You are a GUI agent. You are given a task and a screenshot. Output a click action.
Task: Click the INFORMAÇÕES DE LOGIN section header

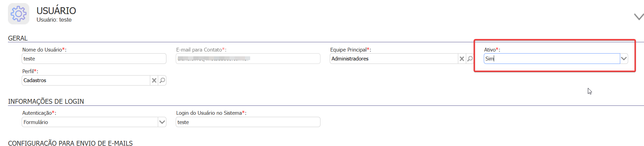(x=46, y=101)
